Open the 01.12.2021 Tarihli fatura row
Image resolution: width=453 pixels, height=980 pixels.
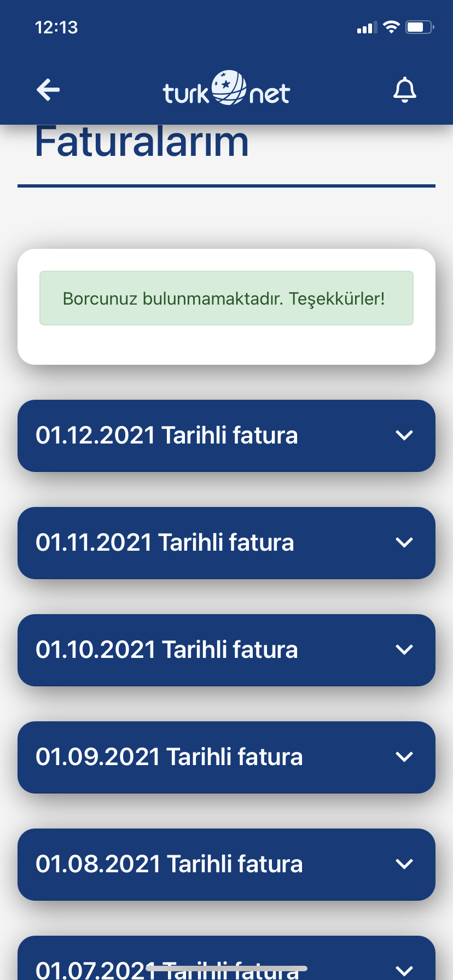226,436
